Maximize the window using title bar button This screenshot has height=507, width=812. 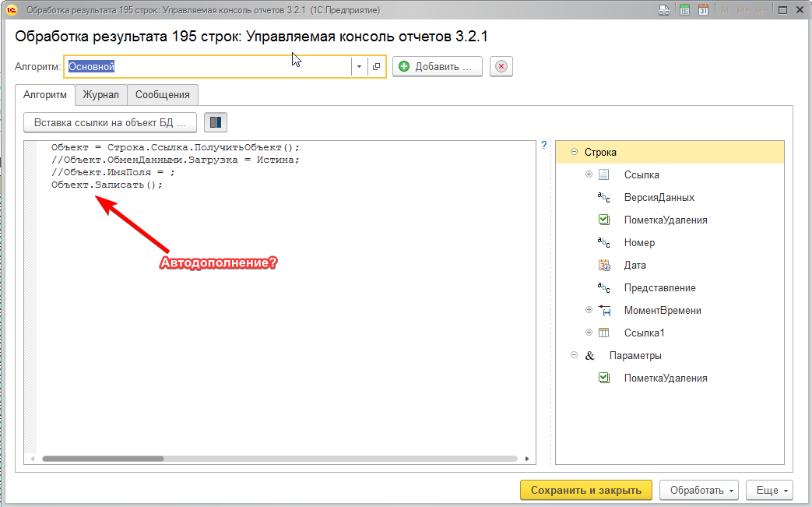click(782, 10)
